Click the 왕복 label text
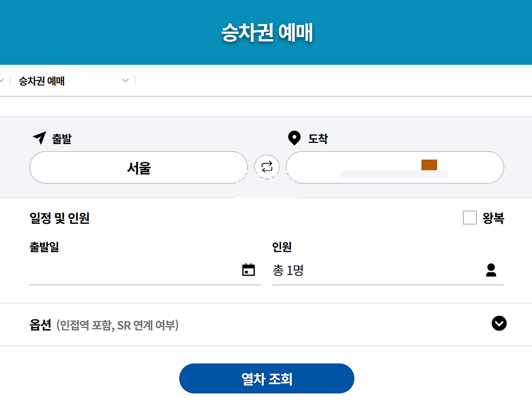Screen dimensions: 532x404 tap(493, 218)
